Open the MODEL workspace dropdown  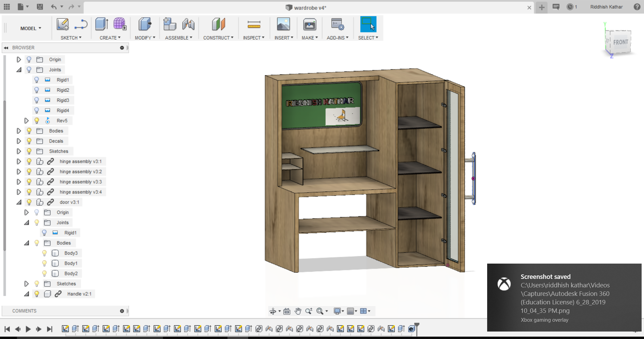tap(31, 29)
